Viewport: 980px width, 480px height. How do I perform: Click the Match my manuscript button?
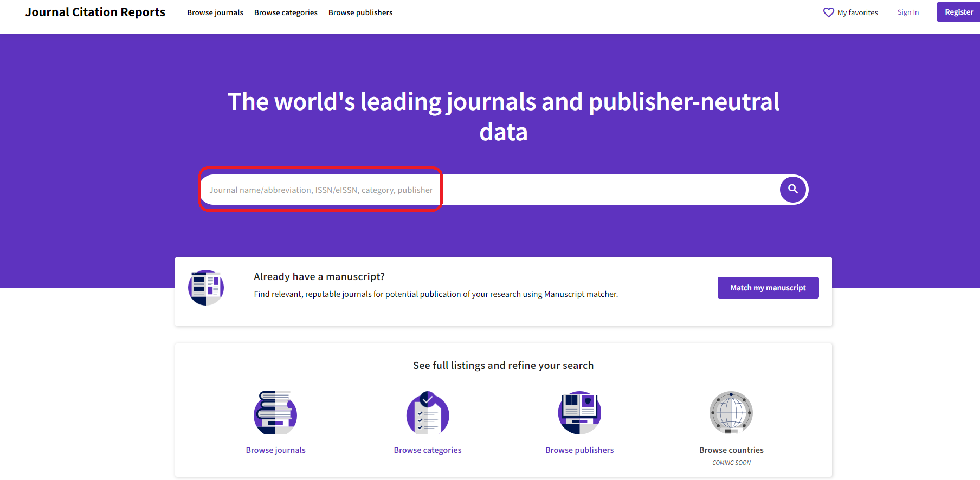(768, 288)
